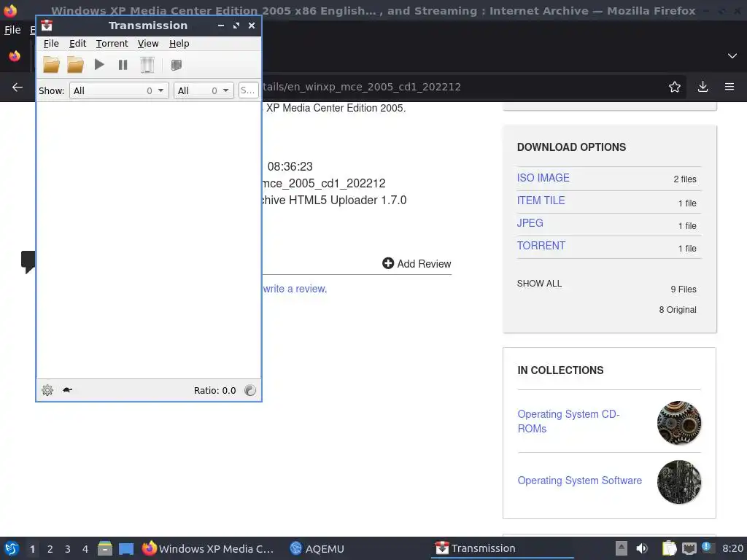Open clipboard manager tray icon
This screenshot has height=560, width=747.
tap(669, 548)
